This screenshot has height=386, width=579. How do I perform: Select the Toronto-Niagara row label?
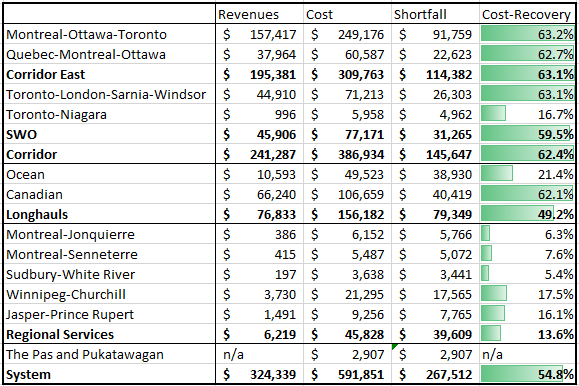(56, 114)
